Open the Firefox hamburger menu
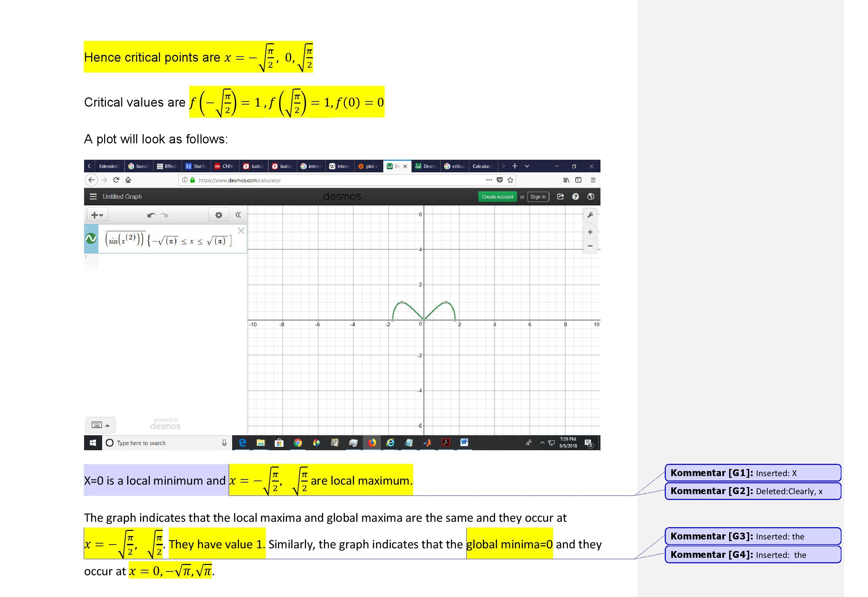This screenshot has width=868, height=597. coord(593,180)
